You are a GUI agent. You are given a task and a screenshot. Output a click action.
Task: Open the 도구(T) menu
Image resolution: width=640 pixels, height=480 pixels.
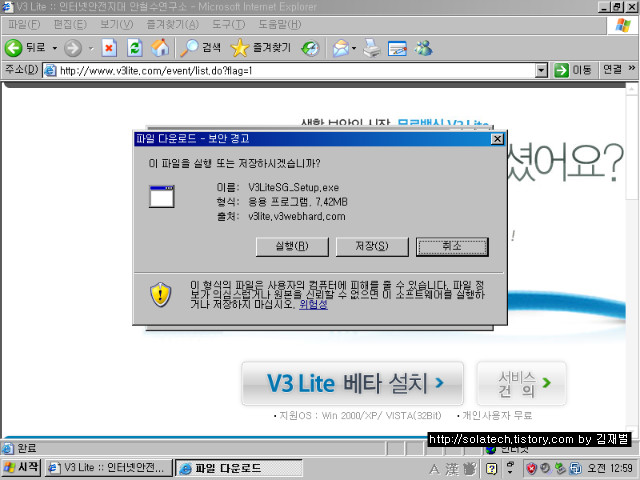pos(228,24)
